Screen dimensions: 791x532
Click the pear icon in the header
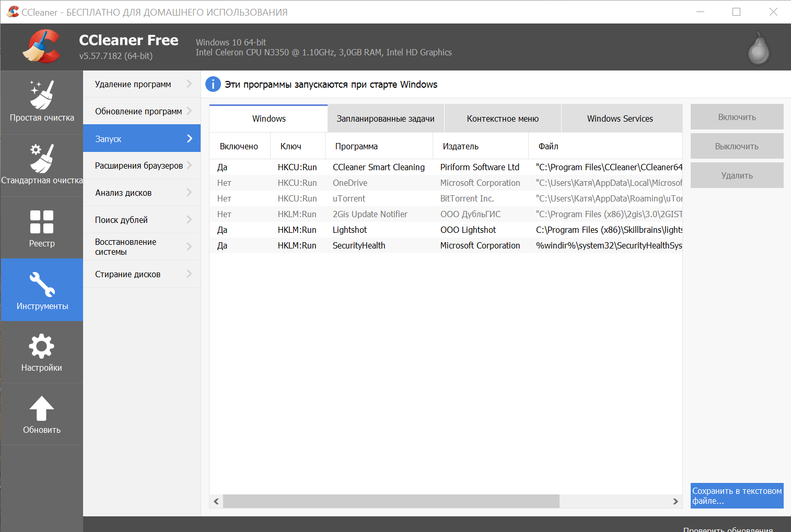click(x=759, y=48)
